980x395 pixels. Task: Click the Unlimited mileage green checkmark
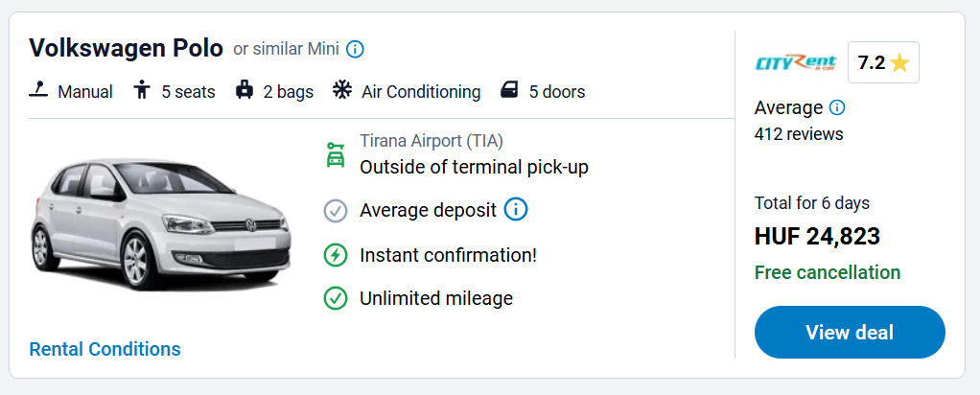click(x=335, y=298)
